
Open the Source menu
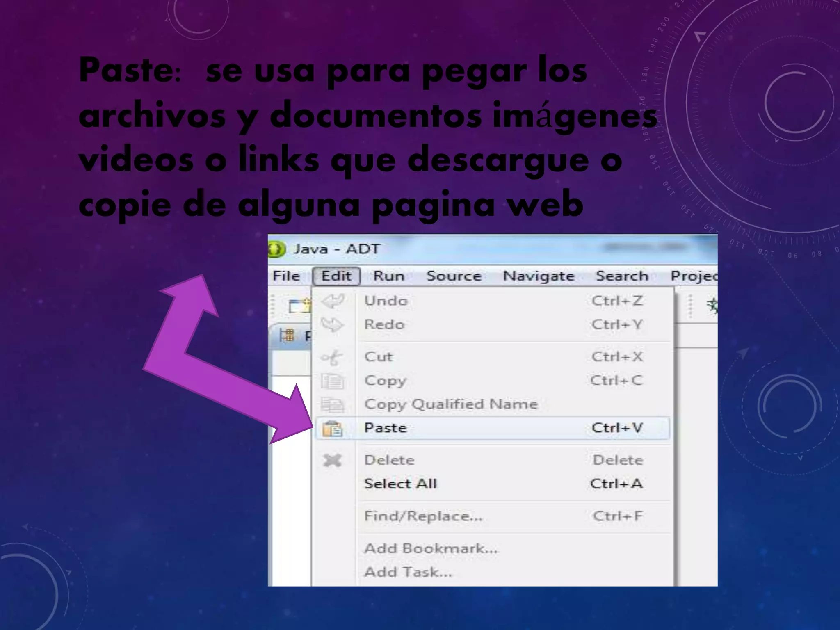pos(454,276)
